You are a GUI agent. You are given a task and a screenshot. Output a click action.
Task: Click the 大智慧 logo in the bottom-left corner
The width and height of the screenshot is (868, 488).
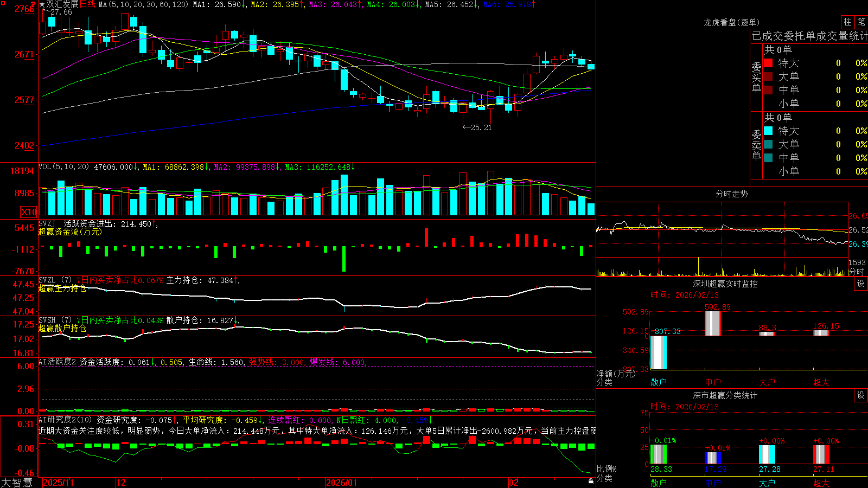pos(17,483)
